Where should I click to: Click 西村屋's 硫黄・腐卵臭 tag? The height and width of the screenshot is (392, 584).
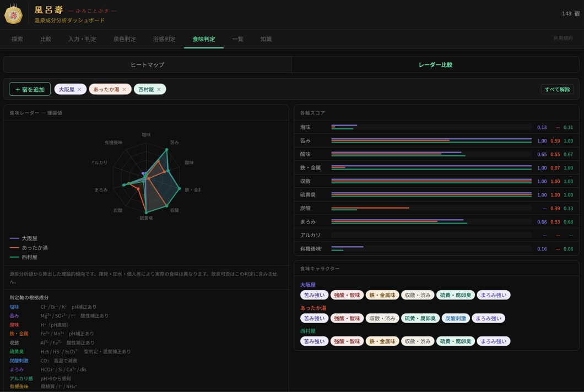coord(456,341)
